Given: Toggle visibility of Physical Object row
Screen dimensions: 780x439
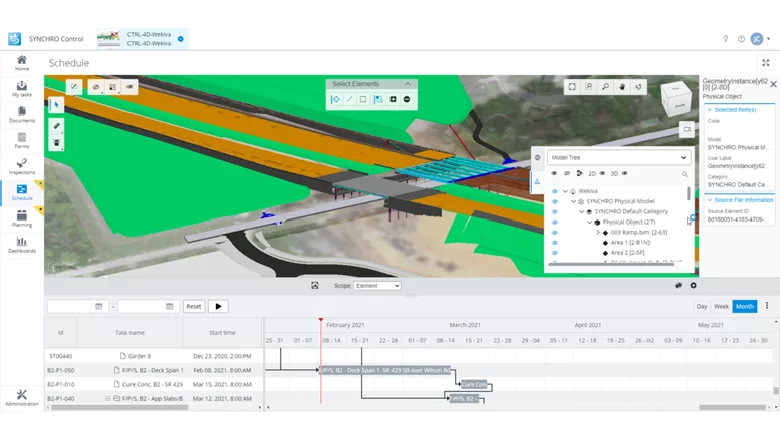Looking at the screenshot, I should coord(555,222).
